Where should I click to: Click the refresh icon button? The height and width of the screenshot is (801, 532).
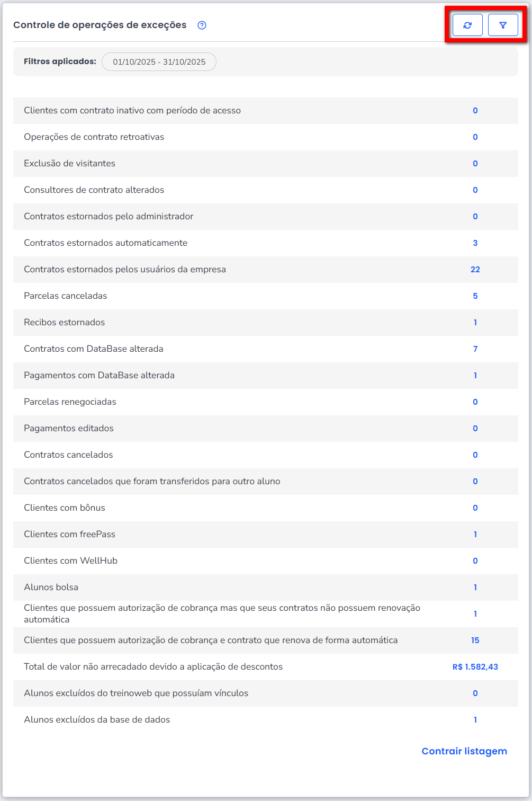click(x=467, y=25)
